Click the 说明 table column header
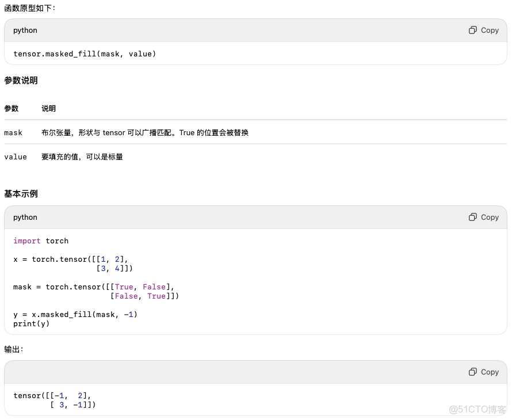The height and width of the screenshot is (420, 512). click(x=49, y=108)
